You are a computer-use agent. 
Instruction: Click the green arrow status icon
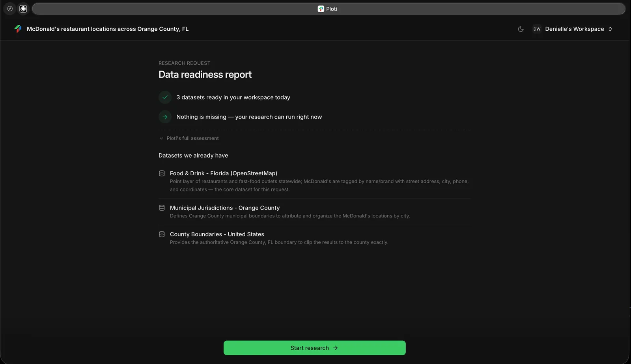coord(165,117)
